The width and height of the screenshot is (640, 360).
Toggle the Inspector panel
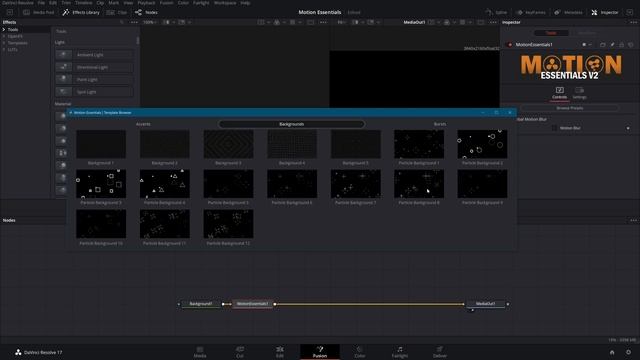pos(605,12)
